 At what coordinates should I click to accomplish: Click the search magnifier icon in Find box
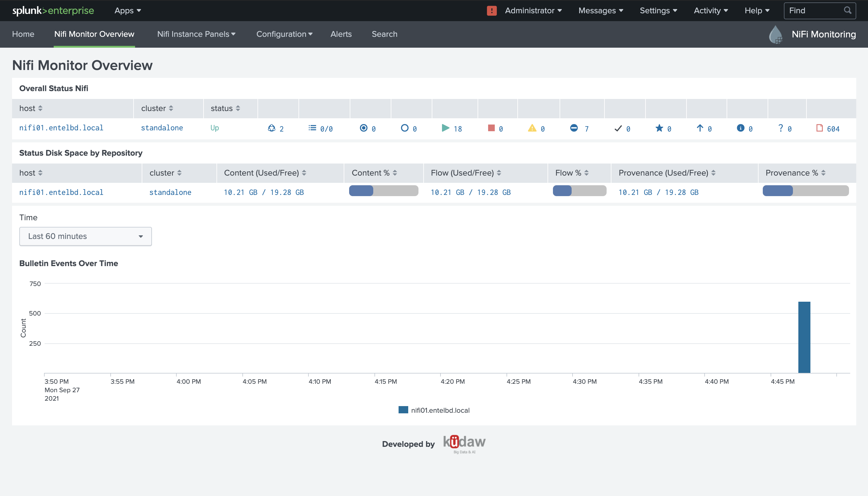[x=847, y=11]
